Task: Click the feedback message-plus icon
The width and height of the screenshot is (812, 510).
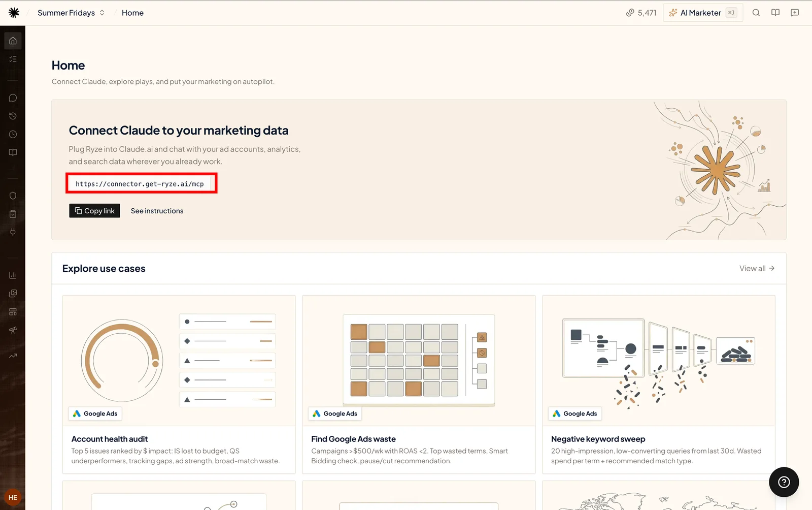Action: pyautogui.click(x=795, y=13)
